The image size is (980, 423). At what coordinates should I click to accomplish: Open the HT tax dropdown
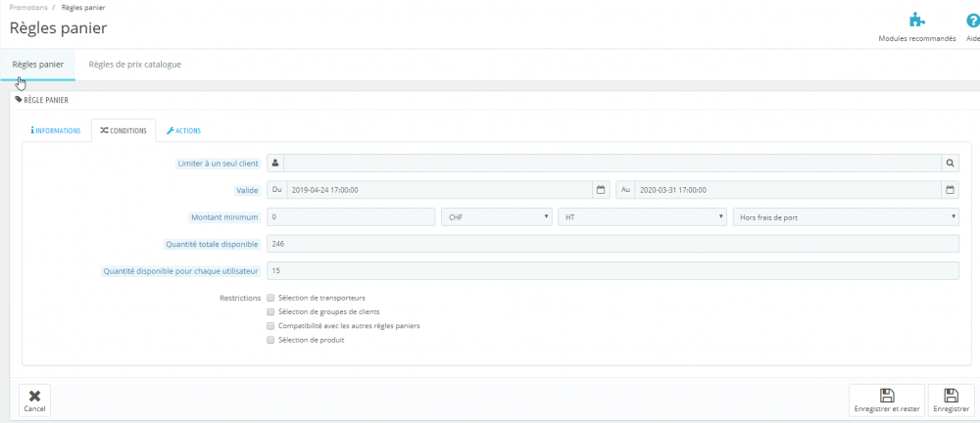643,216
